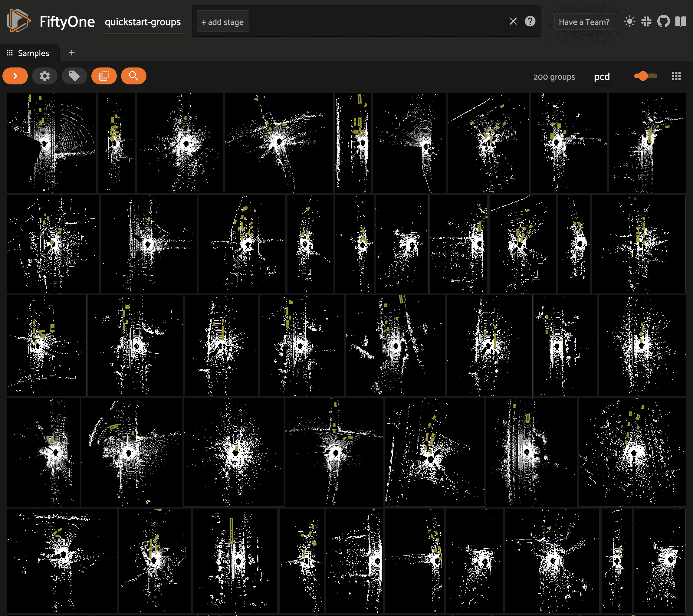Open the help question mark icon

[530, 22]
